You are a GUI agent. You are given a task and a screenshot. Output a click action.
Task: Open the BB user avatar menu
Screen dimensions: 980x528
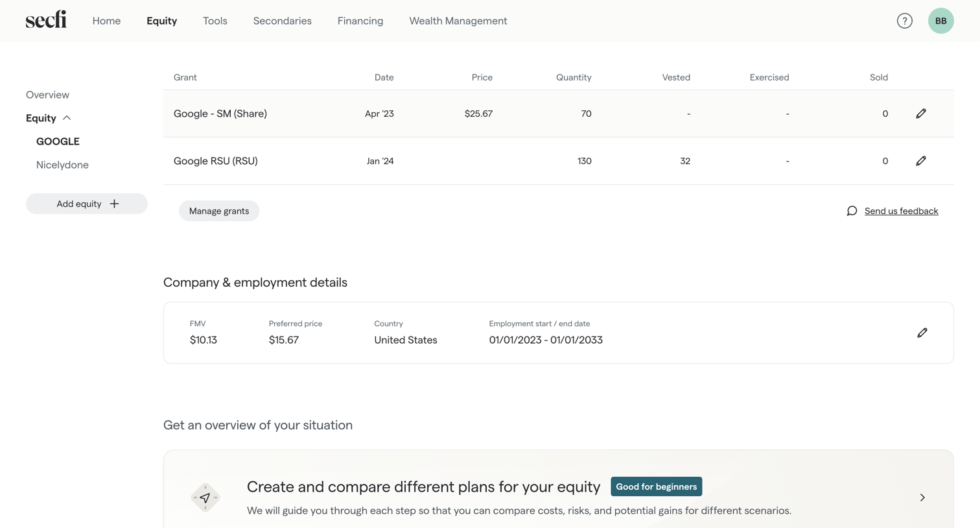tap(940, 21)
